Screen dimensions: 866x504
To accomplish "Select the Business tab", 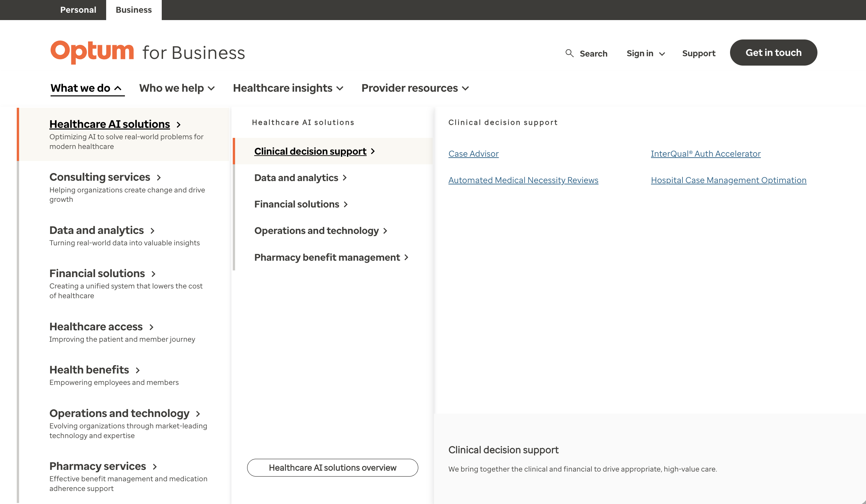I will [x=134, y=10].
